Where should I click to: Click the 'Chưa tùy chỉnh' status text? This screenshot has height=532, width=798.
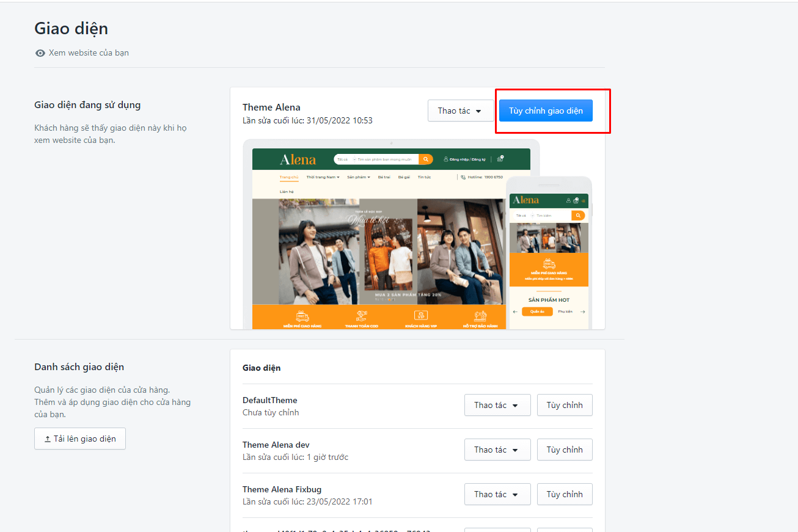point(271,412)
